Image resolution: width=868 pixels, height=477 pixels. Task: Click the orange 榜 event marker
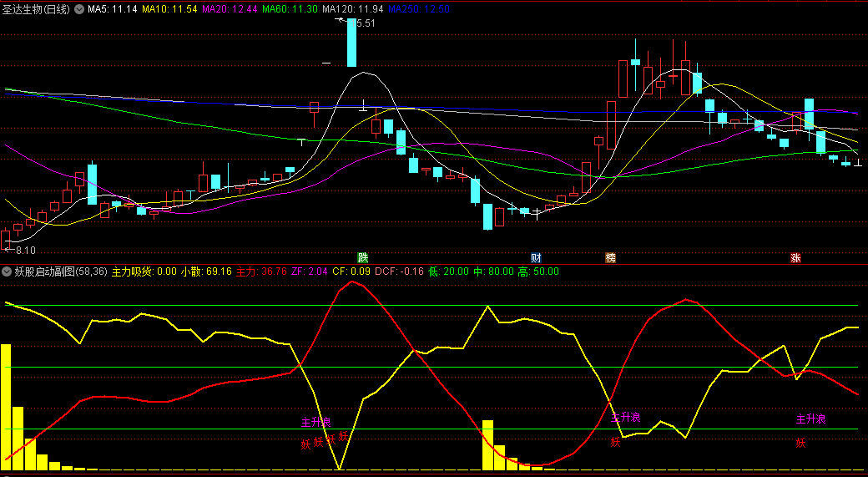[x=611, y=257]
